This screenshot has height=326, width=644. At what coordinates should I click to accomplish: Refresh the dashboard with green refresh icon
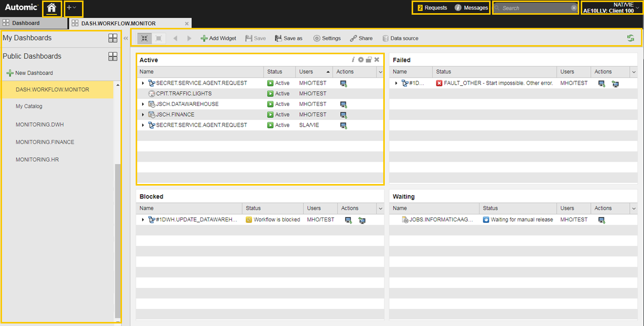(x=630, y=38)
